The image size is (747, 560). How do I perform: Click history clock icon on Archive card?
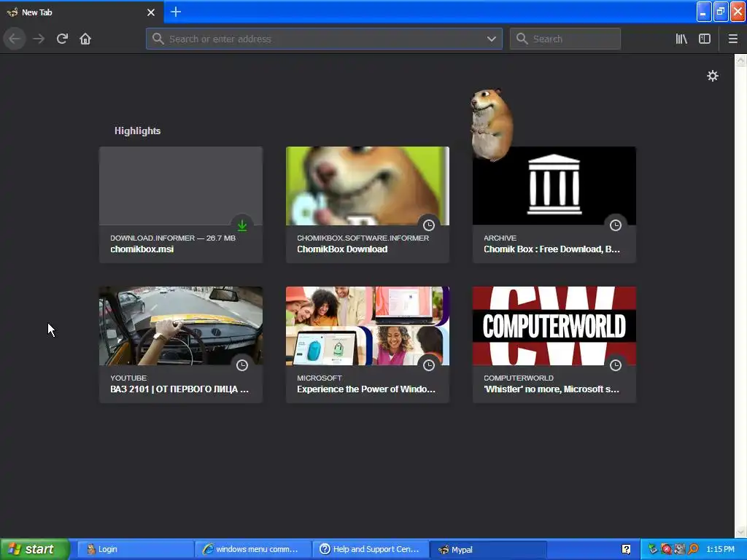point(616,225)
